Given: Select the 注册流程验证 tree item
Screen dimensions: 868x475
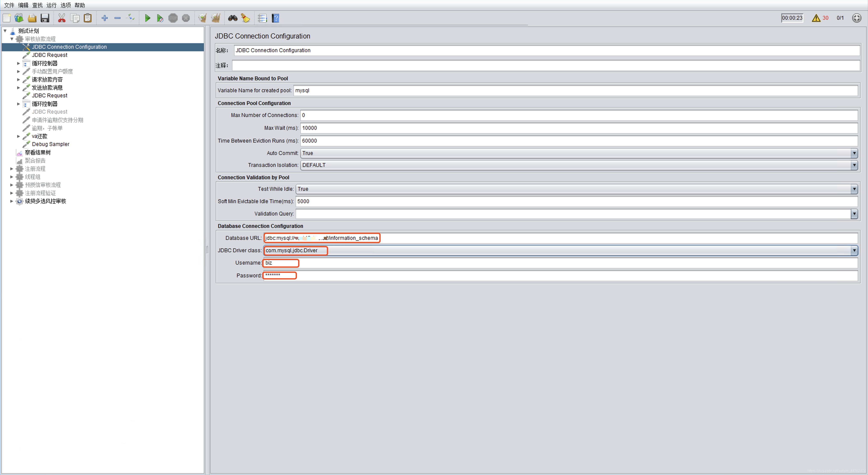Looking at the screenshot, I should [x=40, y=193].
